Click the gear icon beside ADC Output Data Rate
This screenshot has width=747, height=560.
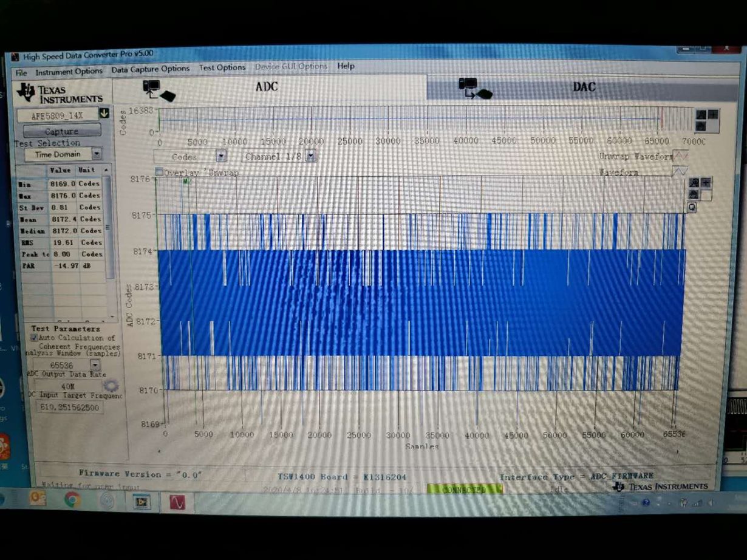click(x=111, y=386)
